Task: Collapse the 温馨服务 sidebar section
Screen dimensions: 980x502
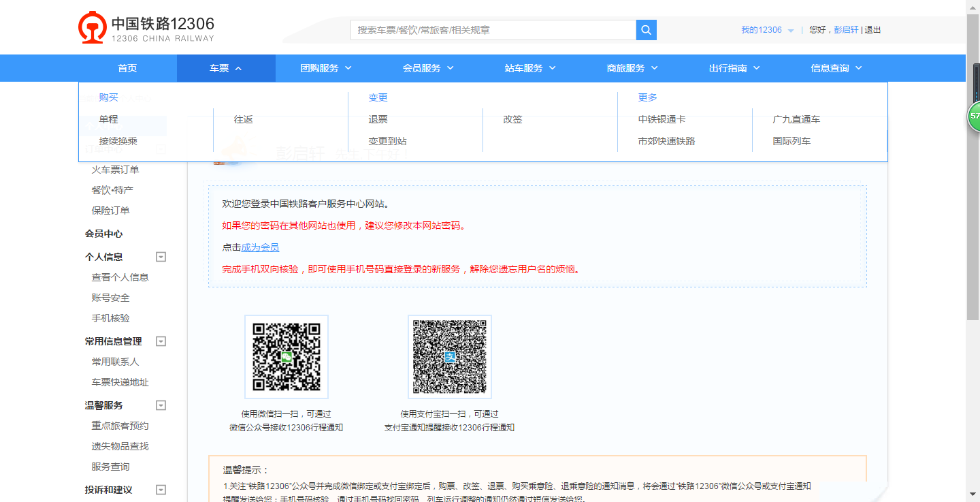Action: (x=161, y=405)
